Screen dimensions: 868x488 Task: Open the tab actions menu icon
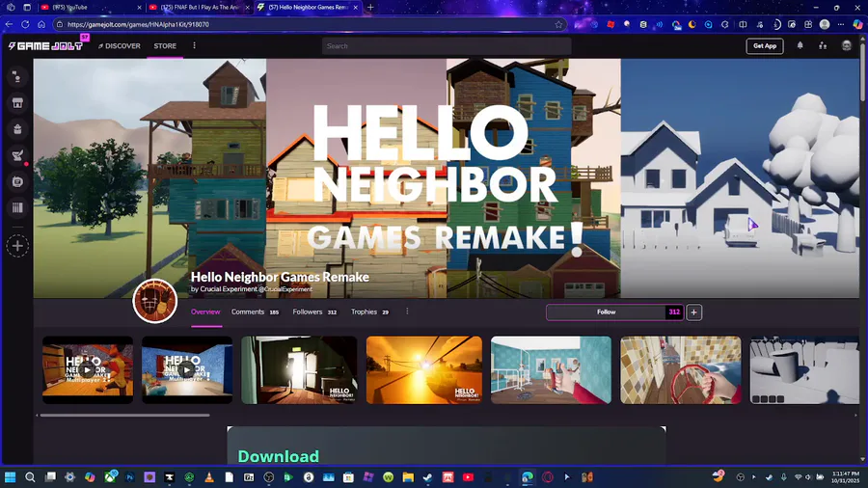[x=27, y=7]
